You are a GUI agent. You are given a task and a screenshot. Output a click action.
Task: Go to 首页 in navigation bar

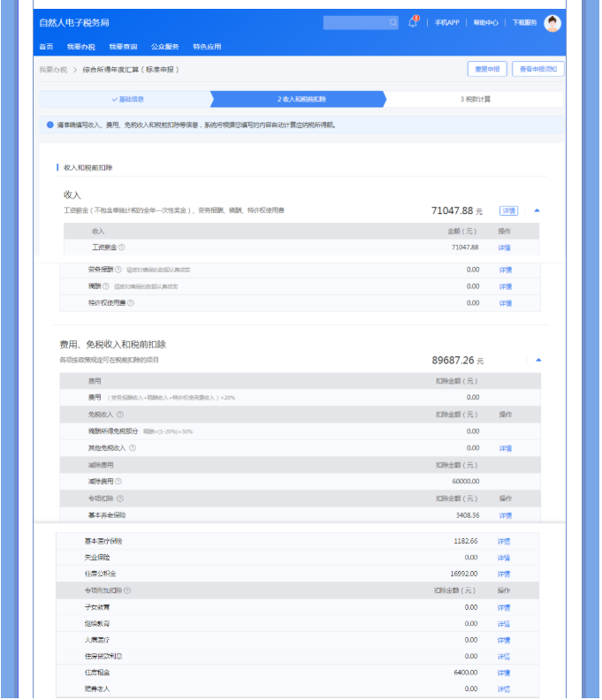pos(46,47)
